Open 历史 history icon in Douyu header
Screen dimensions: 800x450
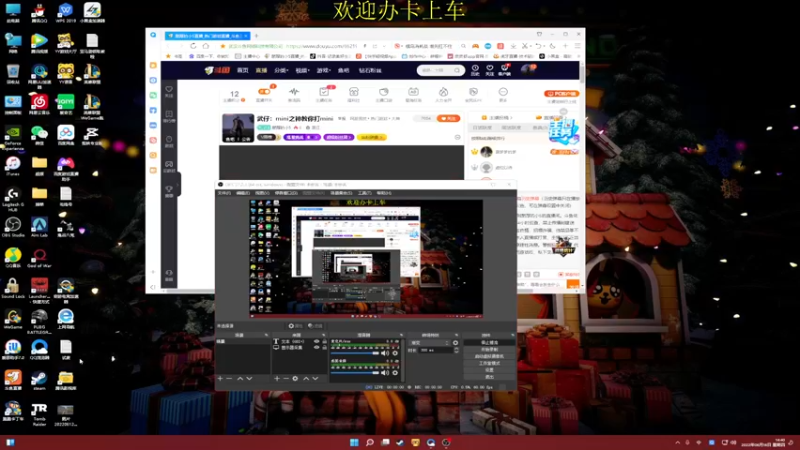(x=475, y=68)
